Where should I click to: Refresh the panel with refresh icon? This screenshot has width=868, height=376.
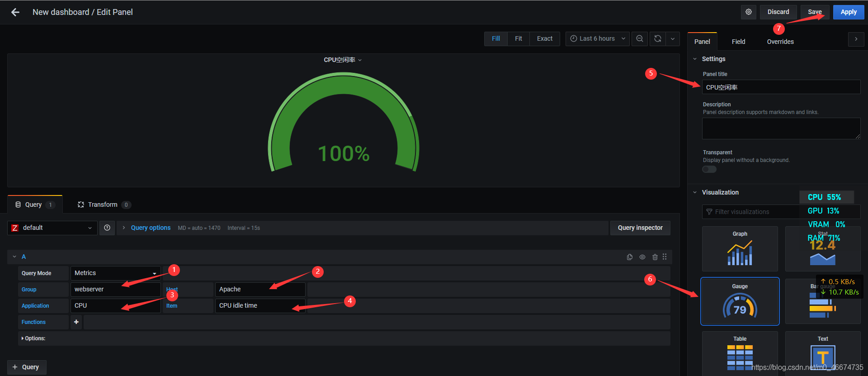tap(658, 39)
